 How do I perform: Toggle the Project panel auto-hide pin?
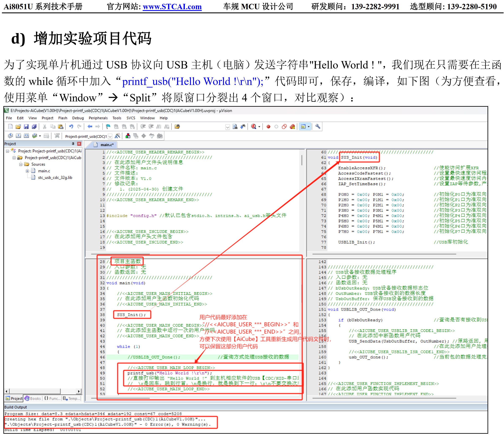point(73,144)
